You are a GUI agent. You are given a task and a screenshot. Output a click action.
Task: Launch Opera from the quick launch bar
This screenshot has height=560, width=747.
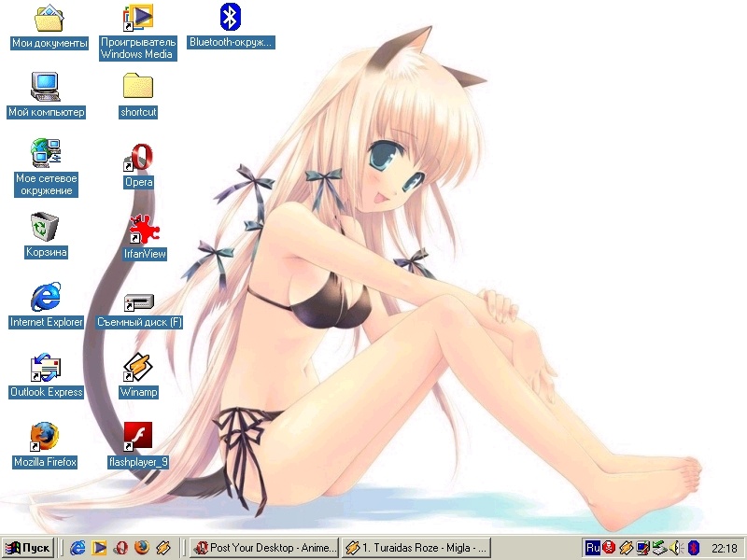click(120, 548)
